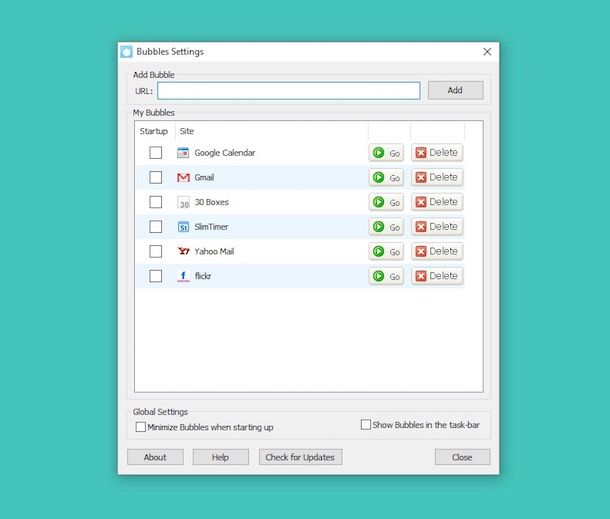Viewport: 610px width, 519px height.
Task: Click the SlimTimer site icon
Action: (x=183, y=227)
